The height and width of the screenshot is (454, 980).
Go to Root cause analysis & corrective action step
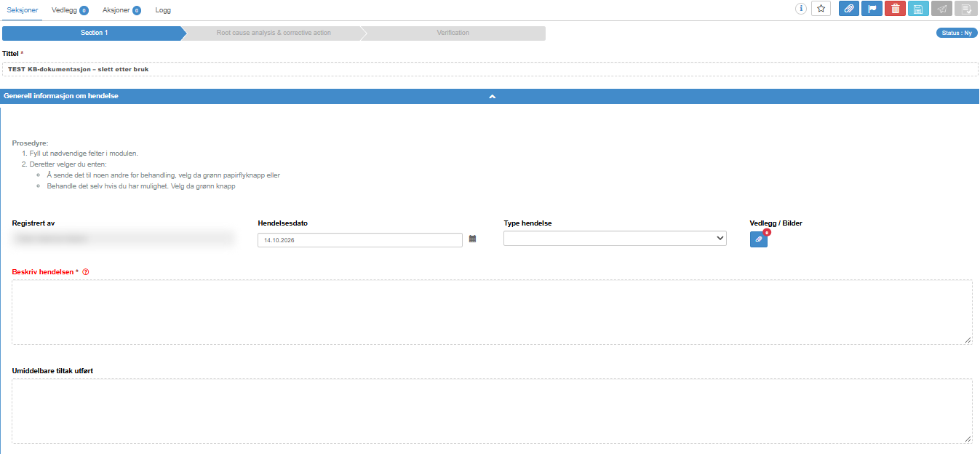tap(274, 33)
